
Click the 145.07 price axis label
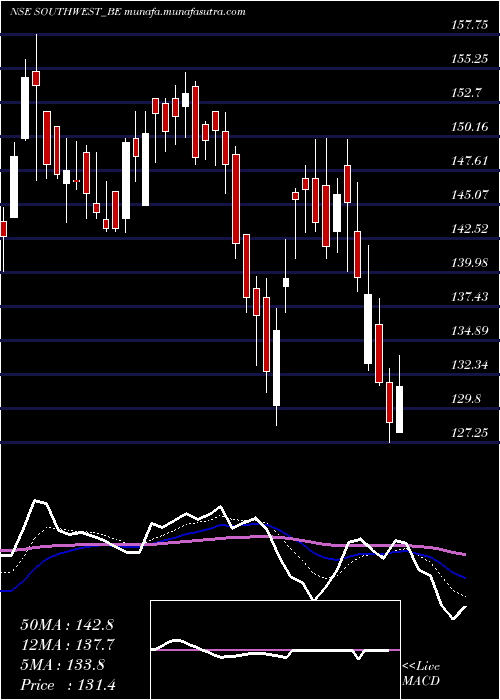tap(469, 195)
